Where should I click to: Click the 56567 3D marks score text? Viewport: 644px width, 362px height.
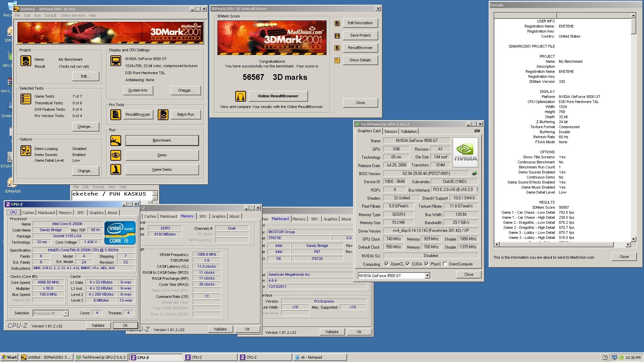[275, 77]
